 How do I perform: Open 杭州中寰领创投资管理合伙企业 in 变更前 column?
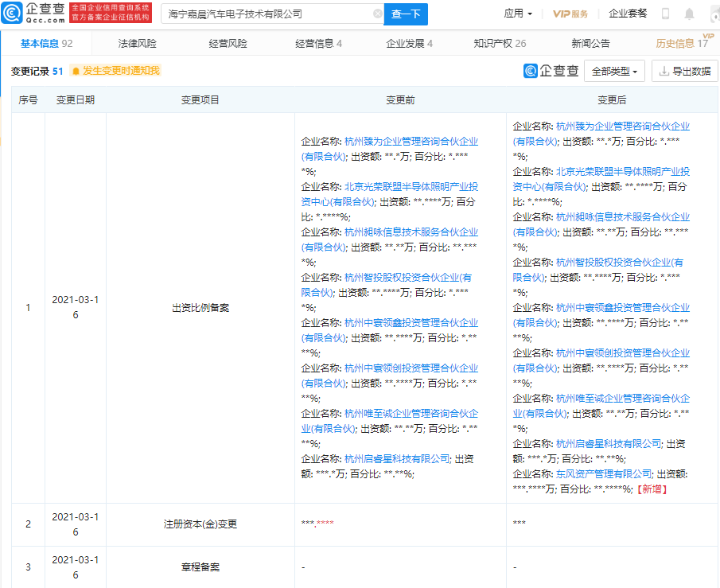pyautogui.click(x=390, y=376)
